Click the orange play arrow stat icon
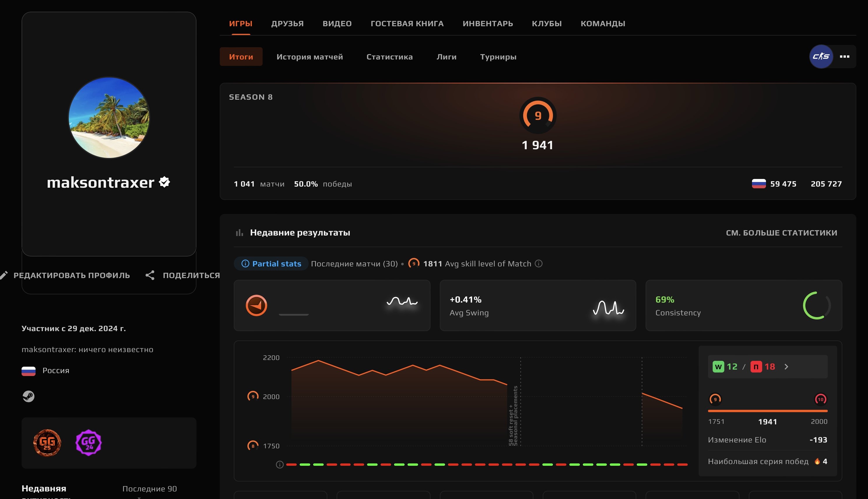Image resolution: width=868 pixels, height=499 pixels. click(x=256, y=305)
